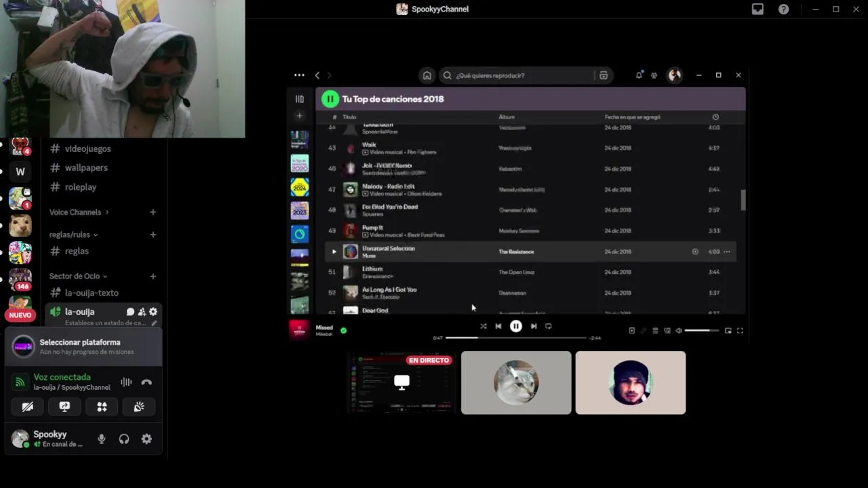Play Unnatural Selection row play arrow

click(x=333, y=251)
